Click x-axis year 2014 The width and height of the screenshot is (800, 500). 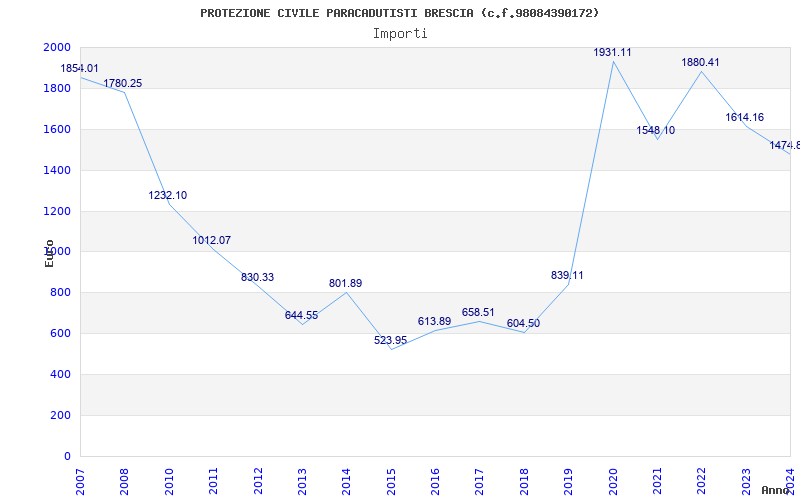[346, 481]
